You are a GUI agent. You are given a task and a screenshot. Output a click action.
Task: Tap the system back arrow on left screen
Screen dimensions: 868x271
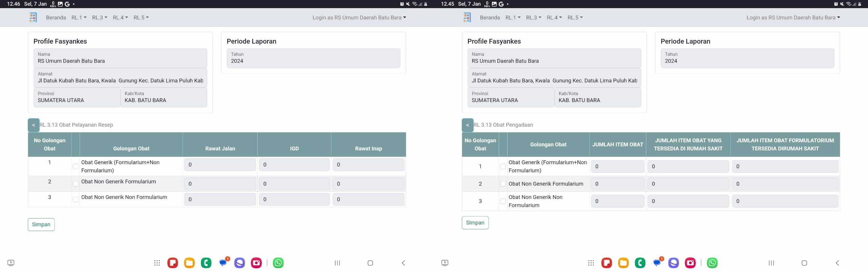pyautogui.click(x=403, y=263)
